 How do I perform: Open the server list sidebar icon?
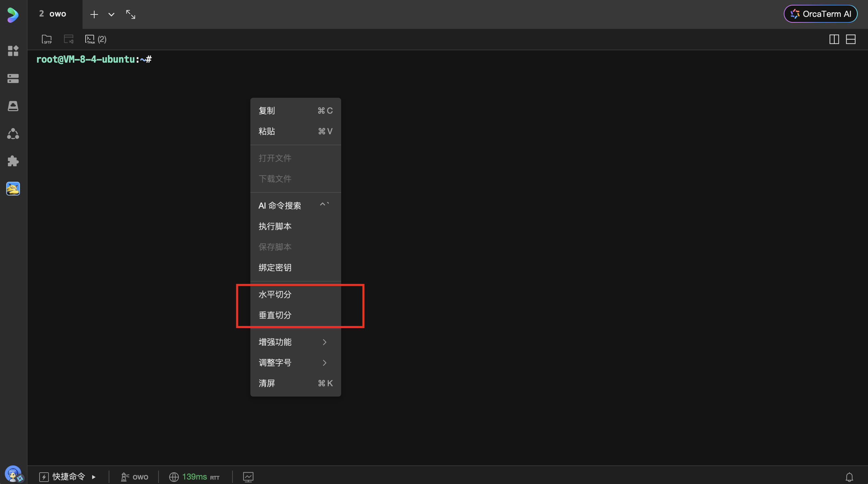13,78
